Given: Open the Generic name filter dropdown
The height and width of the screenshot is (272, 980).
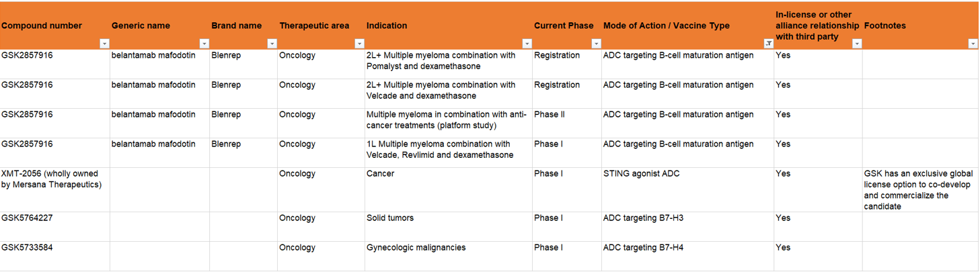Looking at the screenshot, I should (x=204, y=44).
